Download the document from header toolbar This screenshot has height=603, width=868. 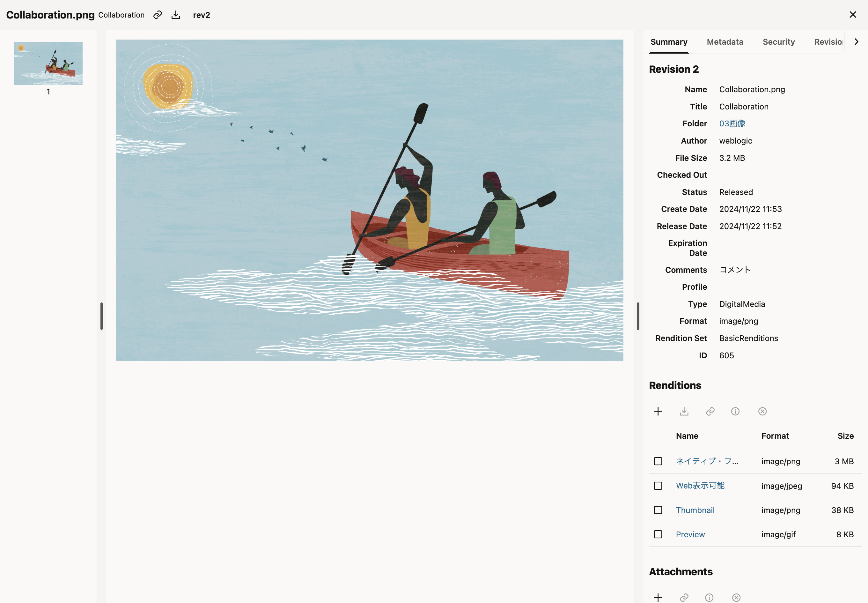tap(176, 15)
